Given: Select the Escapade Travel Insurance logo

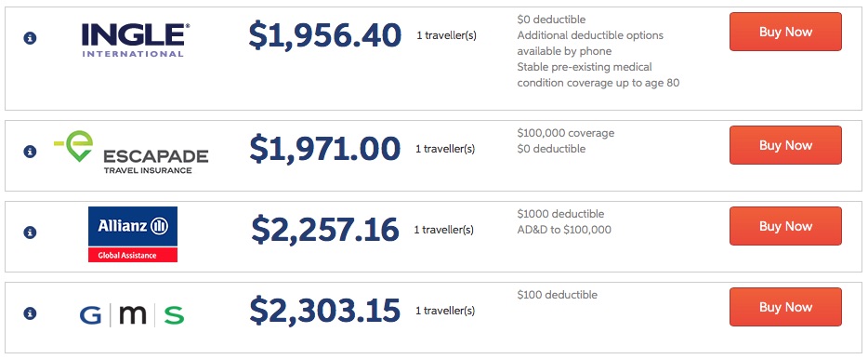Looking at the screenshot, I should pos(131,153).
